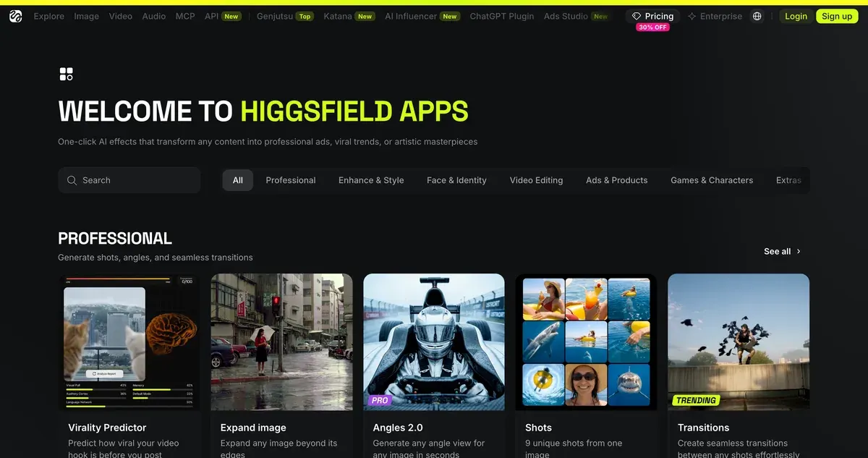
Task: Click the New badge next to Ads Studio
Action: (601, 16)
